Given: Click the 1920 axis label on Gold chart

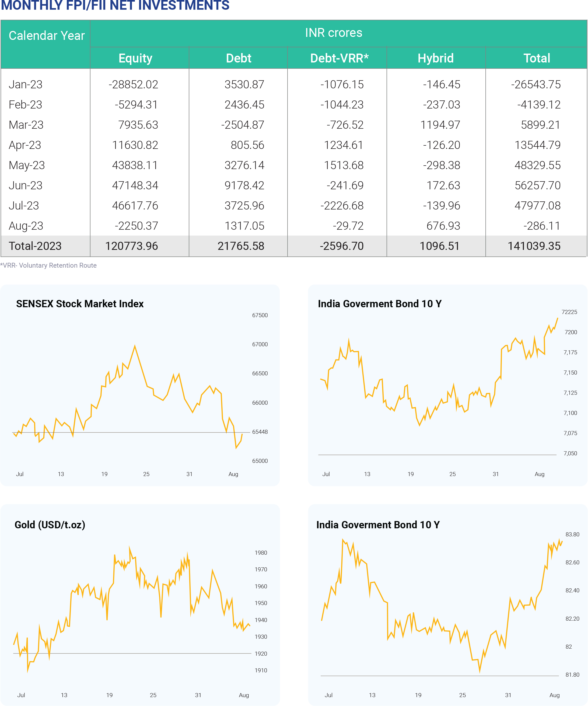Looking at the screenshot, I should pyautogui.click(x=261, y=653).
